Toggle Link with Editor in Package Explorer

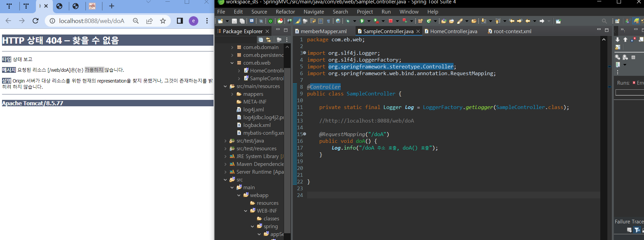268,40
